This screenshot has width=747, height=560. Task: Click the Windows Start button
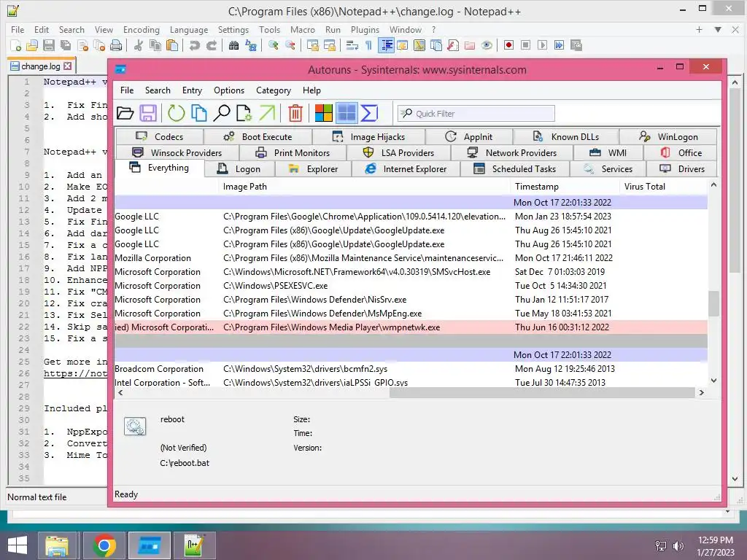[x=18, y=545]
